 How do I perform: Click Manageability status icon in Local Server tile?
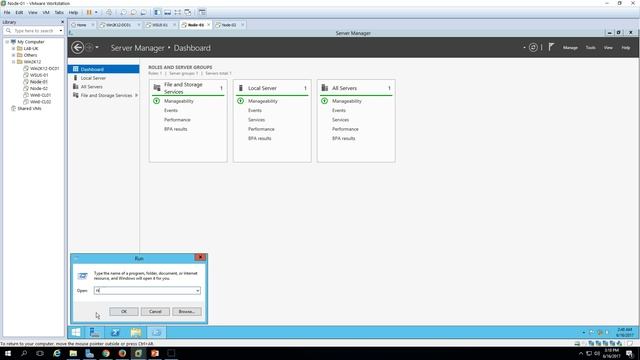click(x=240, y=101)
